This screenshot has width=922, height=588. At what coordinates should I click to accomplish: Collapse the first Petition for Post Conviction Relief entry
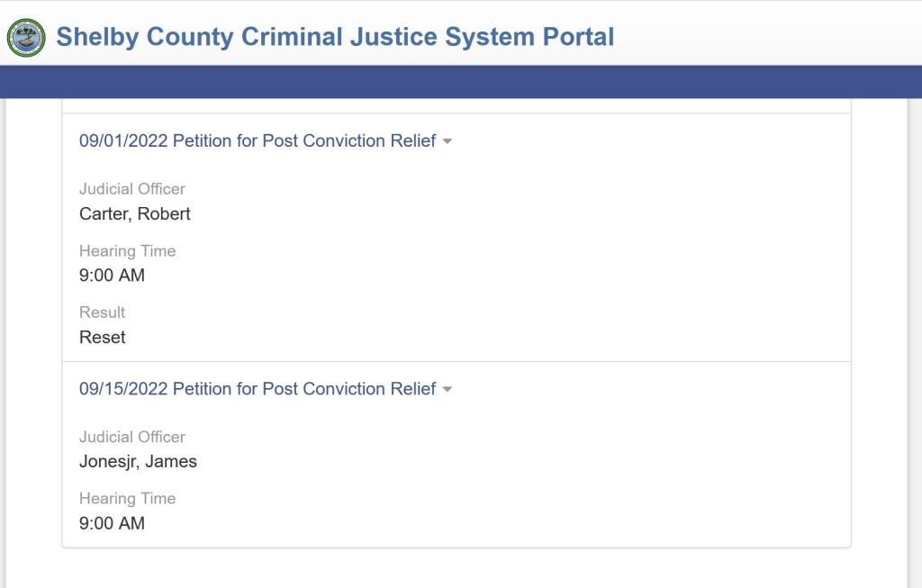point(449,141)
